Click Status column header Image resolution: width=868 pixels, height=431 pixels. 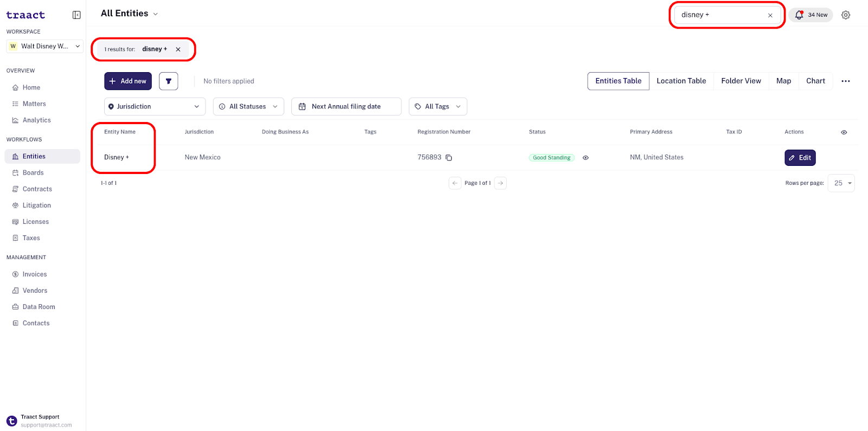(537, 132)
